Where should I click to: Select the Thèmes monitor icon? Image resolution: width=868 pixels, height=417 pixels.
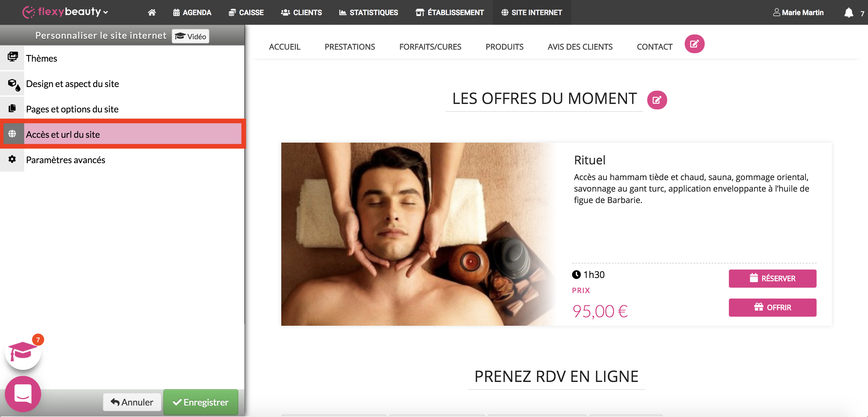pos(12,57)
